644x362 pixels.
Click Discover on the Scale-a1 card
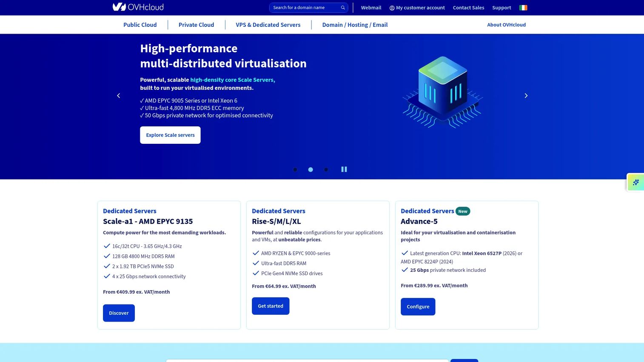[119, 313]
